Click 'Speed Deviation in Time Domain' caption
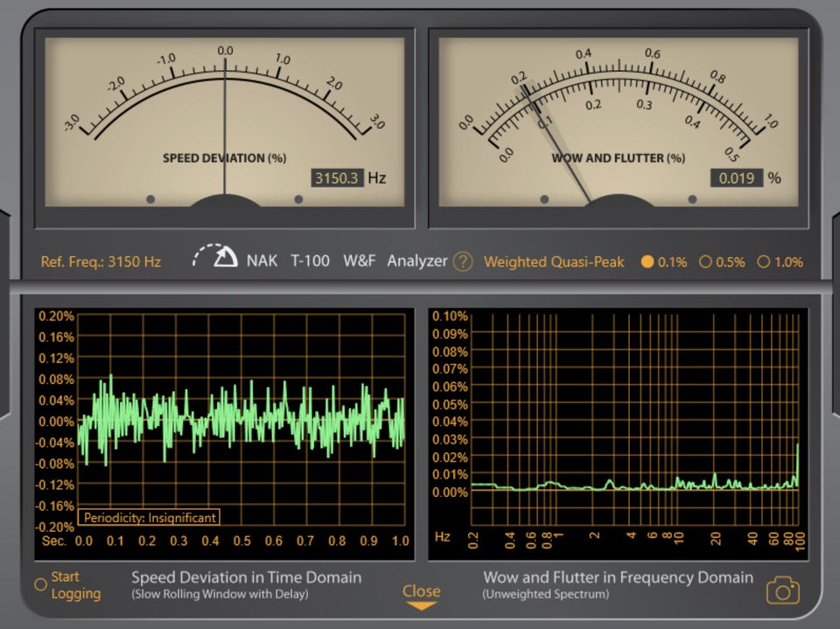Image resolution: width=840 pixels, height=629 pixels. [x=247, y=577]
